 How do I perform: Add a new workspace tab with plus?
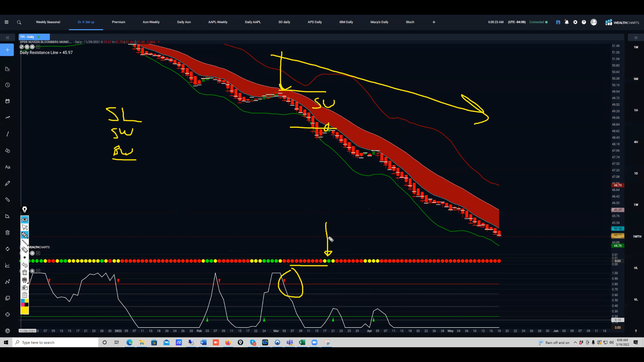pos(434,22)
